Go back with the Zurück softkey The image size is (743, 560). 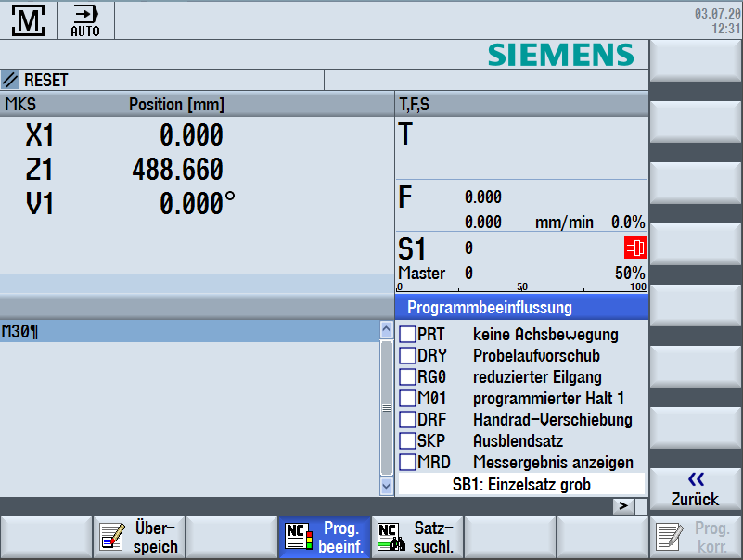(x=696, y=489)
